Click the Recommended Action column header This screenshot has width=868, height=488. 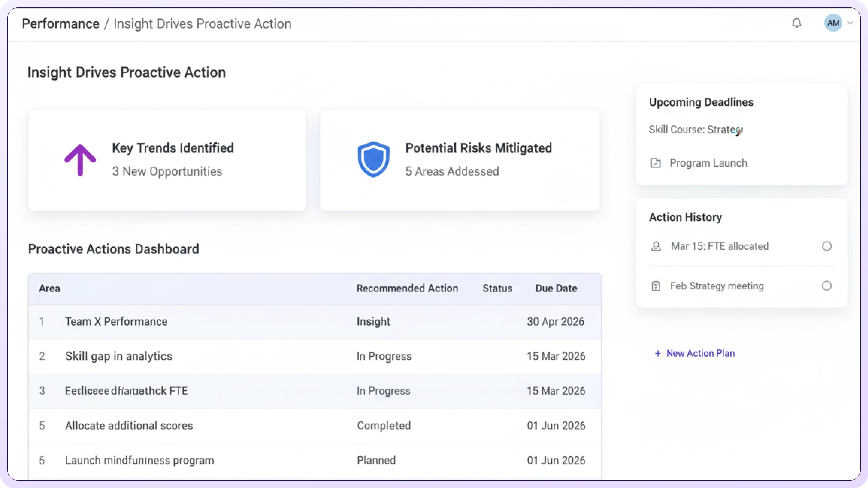(x=407, y=288)
